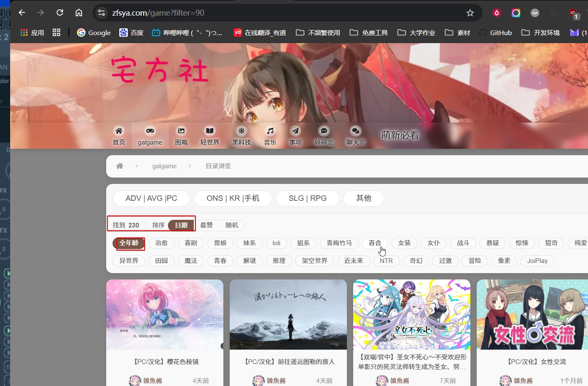Expand 大学作业 bookmark folder
The width and height of the screenshot is (588, 386).
point(416,33)
